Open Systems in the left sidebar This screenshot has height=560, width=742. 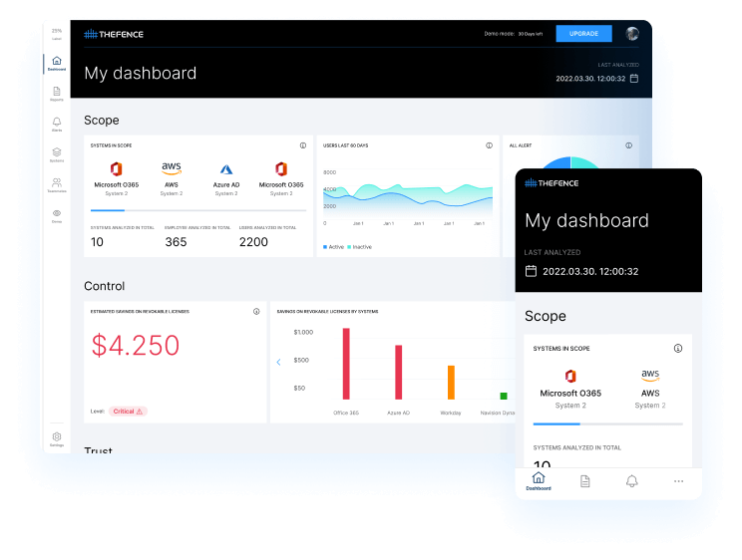57,154
